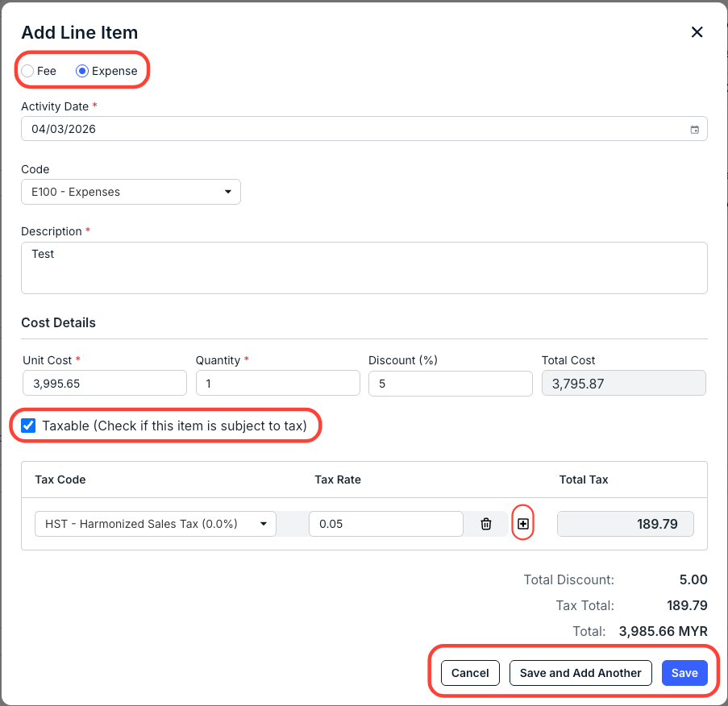Viewport: 728px width, 706px height.
Task: Select the Expense radio button
Action: pyautogui.click(x=82, y=71)
